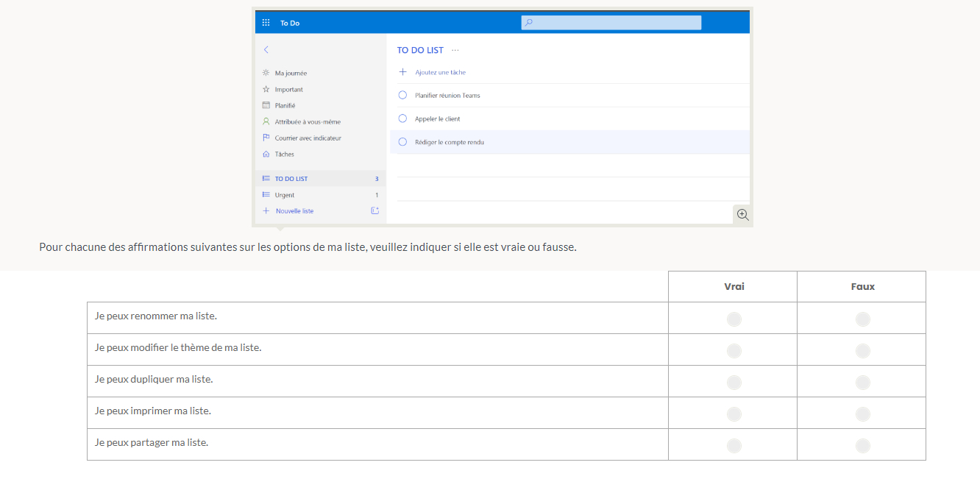This screenshot has height=479, width=980.
Task: Select the 'Urgent' list in sidebar
Action: [x=285, y=195]
